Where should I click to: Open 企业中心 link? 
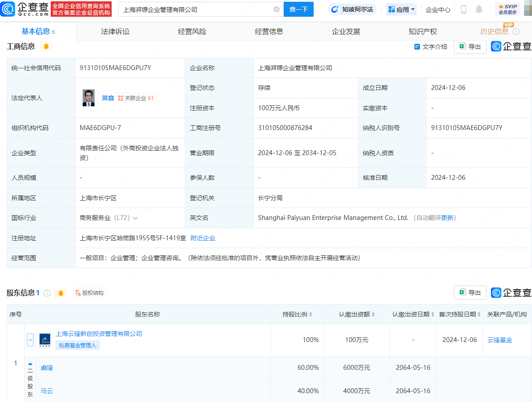[438, 9]
